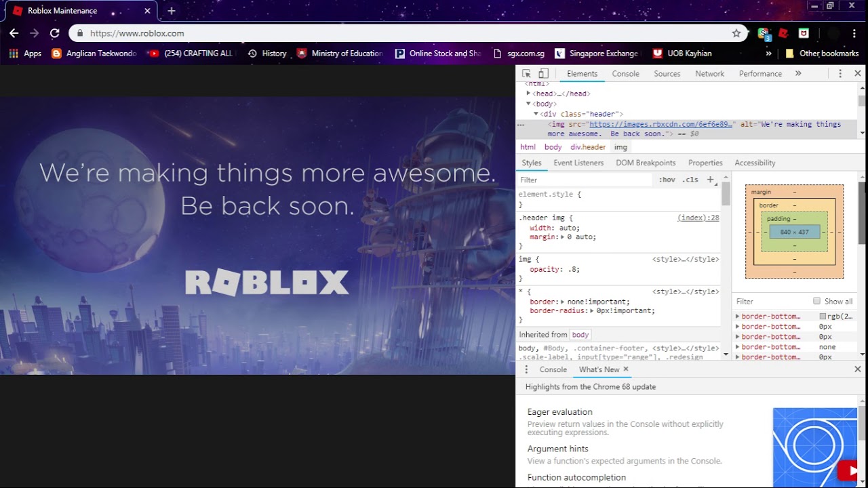Add a new style rule with plus
Viewport: 868px width, 488px height.
(x=710, y=180)
